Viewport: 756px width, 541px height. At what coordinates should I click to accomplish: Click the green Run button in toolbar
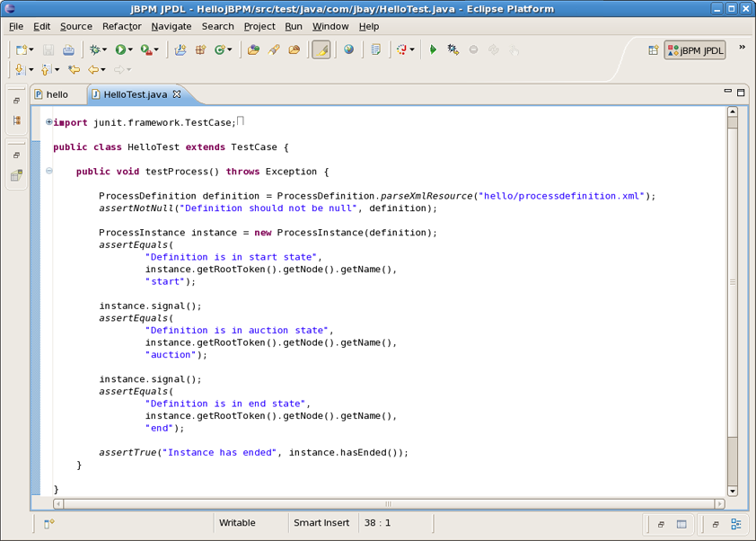[x=120, y=50]
